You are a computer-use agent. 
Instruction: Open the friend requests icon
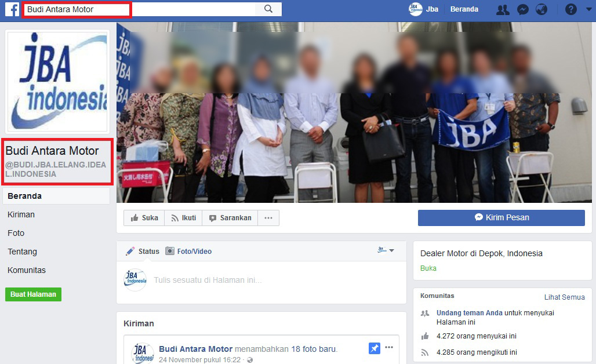503,10
